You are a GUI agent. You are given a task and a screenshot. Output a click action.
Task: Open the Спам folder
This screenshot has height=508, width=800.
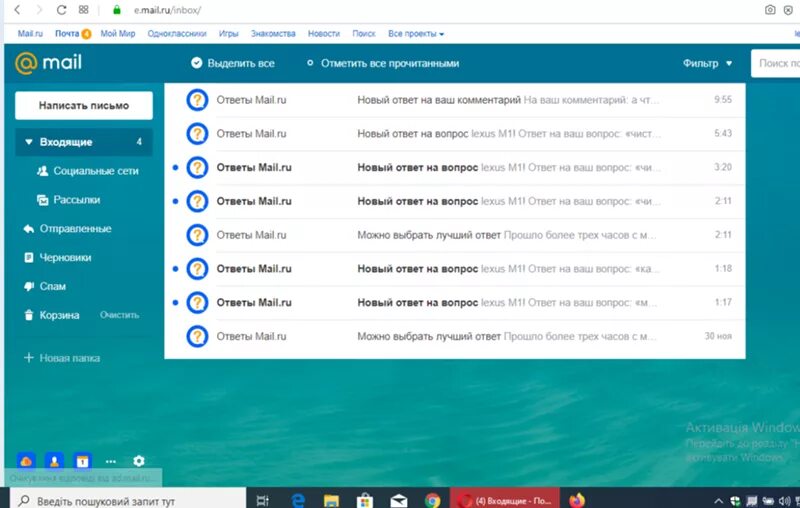[45, 286]
